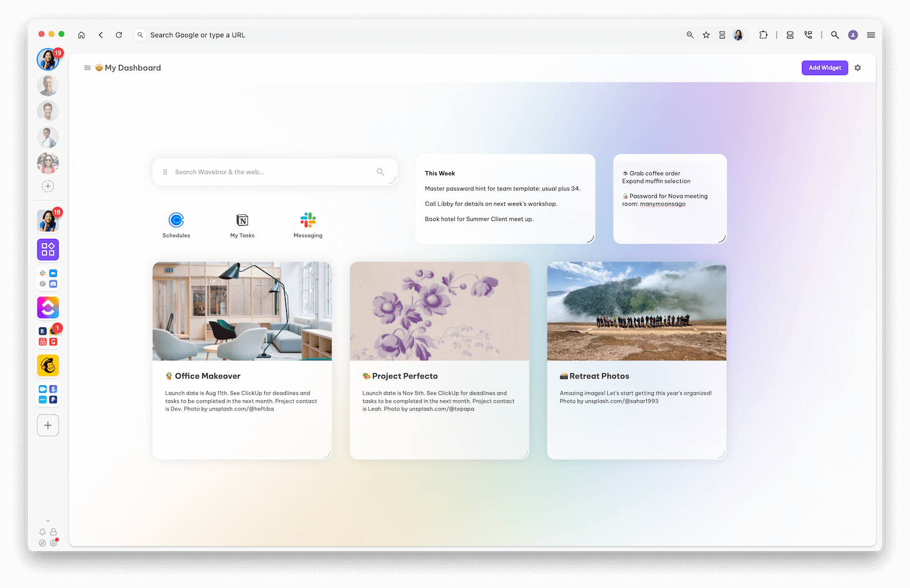Screen dimensions: 910x588
Task: Click the resize corner of This Week note
Action: coord(590,239)
